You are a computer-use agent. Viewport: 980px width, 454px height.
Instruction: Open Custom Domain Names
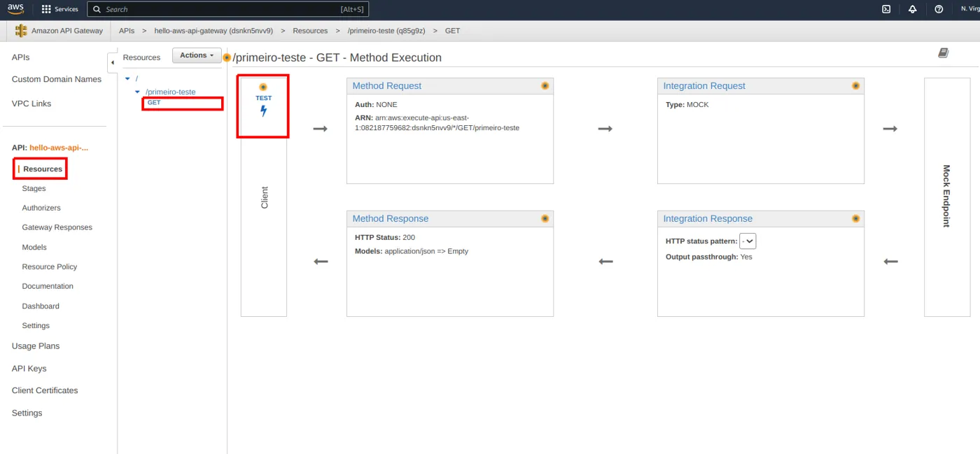pyautogui.click(x=57, y=79)
